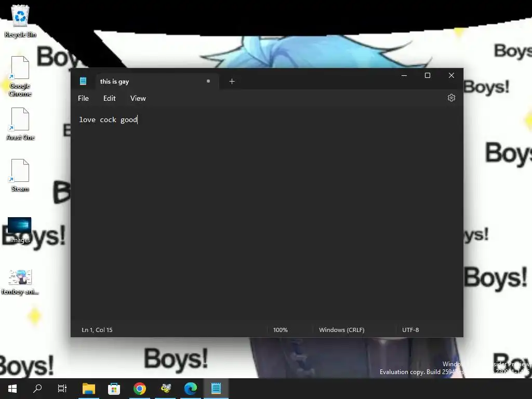Add a new Notepad tab

click(x=232, y=82)
